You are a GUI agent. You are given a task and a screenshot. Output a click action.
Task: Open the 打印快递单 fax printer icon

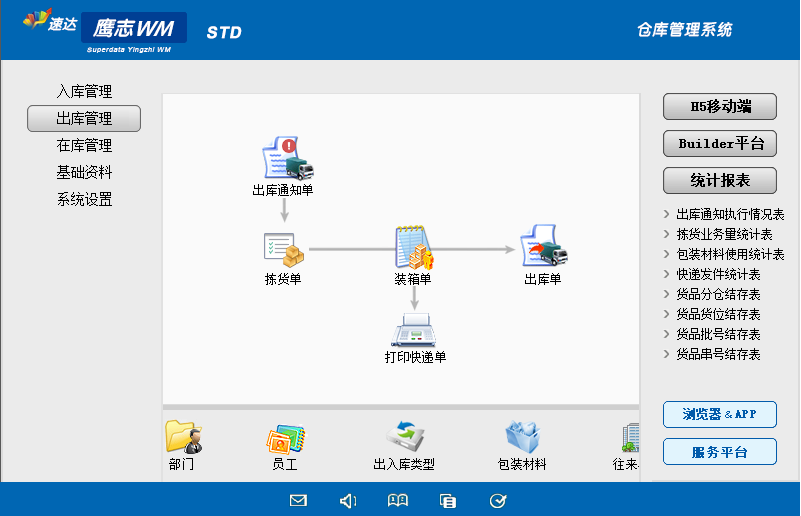click(x=414, y=330)
